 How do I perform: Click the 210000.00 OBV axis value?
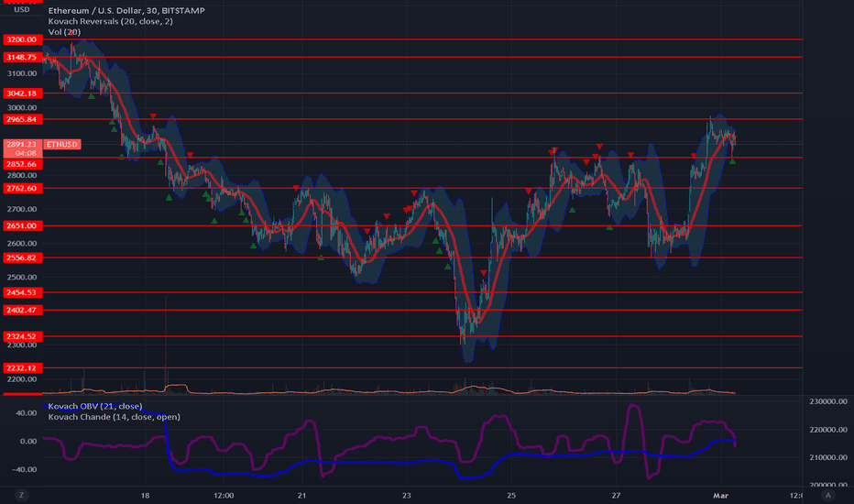[x=828, y=457]
